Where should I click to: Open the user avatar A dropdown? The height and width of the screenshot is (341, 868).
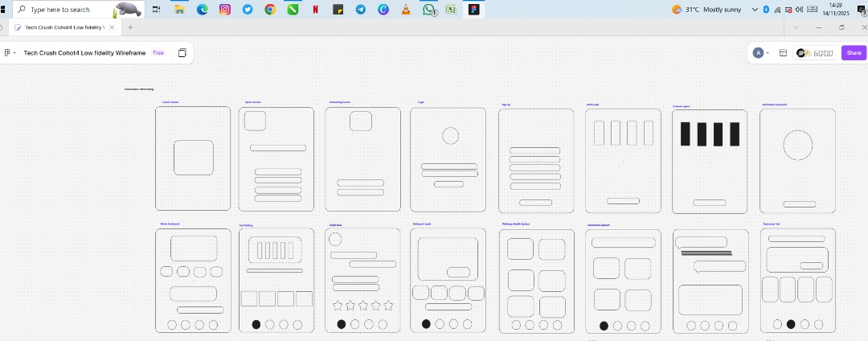point(761,53)
